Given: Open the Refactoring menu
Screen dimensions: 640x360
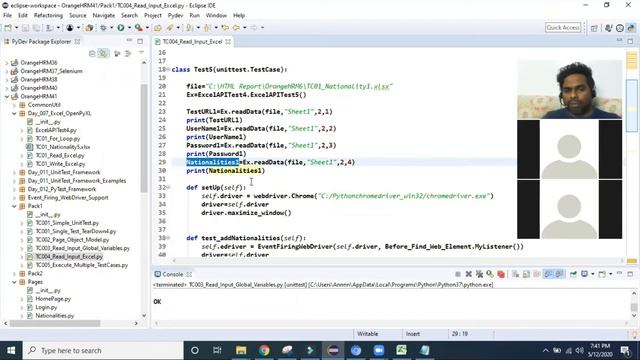Looking at the screenshot, I should pos(48,16).
